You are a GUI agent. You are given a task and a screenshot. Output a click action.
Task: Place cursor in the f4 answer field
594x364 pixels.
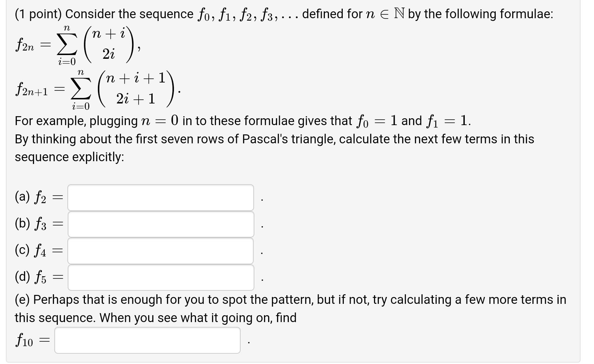click(x=161, y=251)
